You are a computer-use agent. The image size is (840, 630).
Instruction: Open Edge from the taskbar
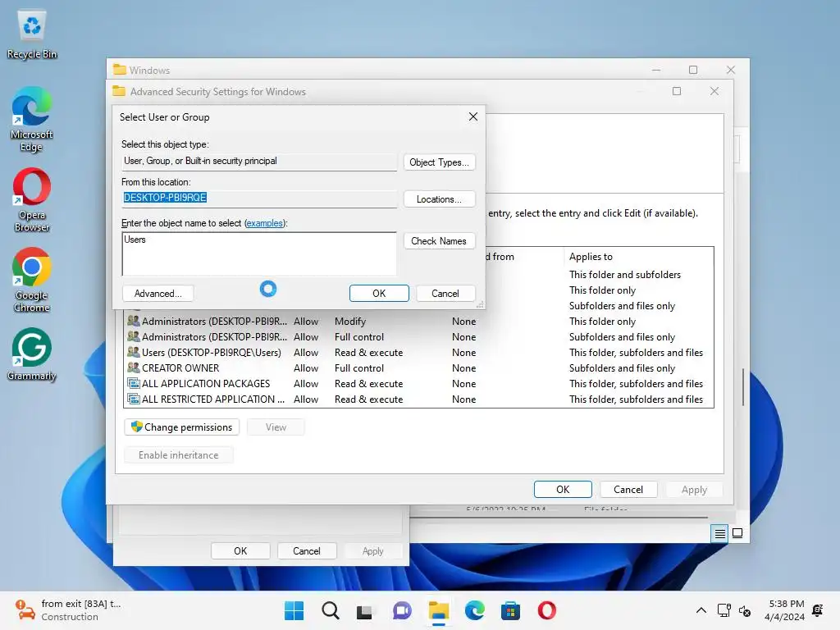[475, 610]
